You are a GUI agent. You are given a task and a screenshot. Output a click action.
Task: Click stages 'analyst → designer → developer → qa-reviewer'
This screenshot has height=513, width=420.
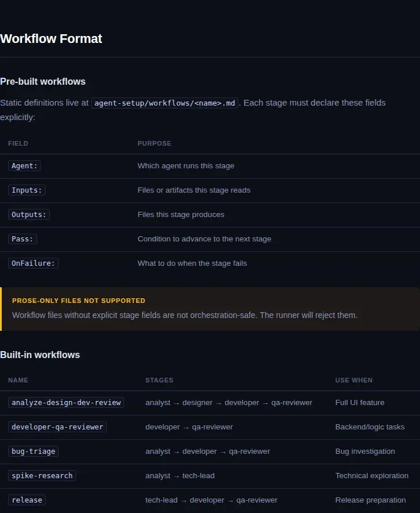click(x=229, y=403)
